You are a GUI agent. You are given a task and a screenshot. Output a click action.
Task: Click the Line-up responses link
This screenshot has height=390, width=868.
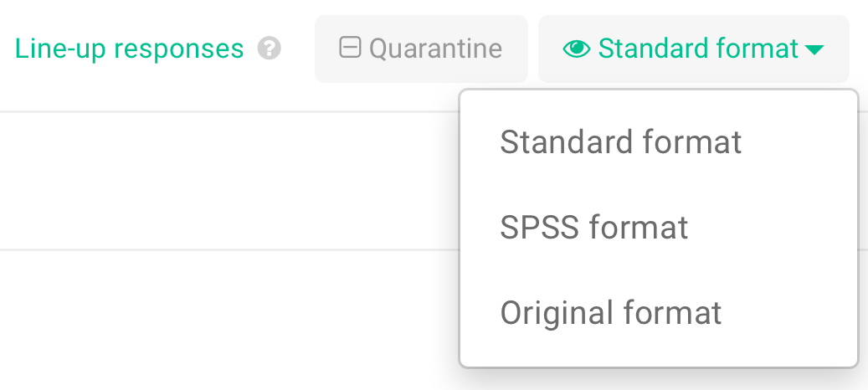129,49
